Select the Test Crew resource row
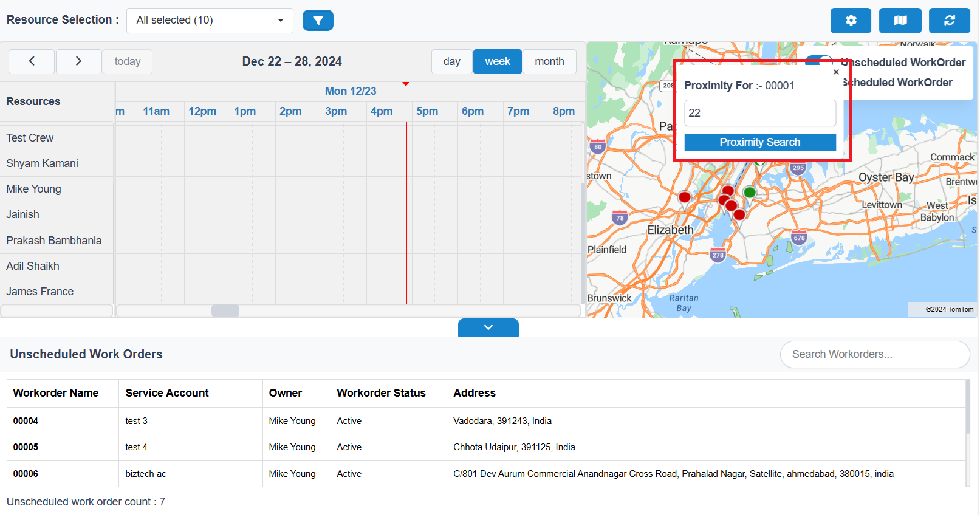Screen dimensions: 980x517 57,138
